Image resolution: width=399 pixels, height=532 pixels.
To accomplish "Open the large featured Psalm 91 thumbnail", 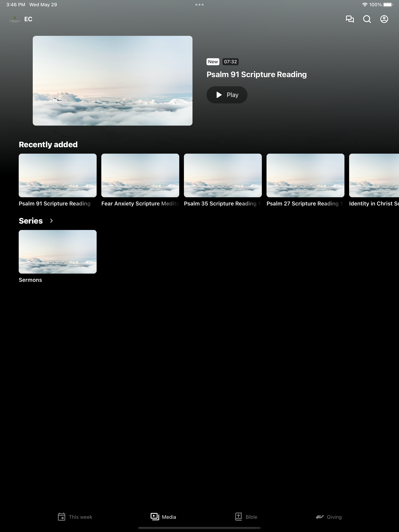I will pyautogui.click(x=112, y=81).
